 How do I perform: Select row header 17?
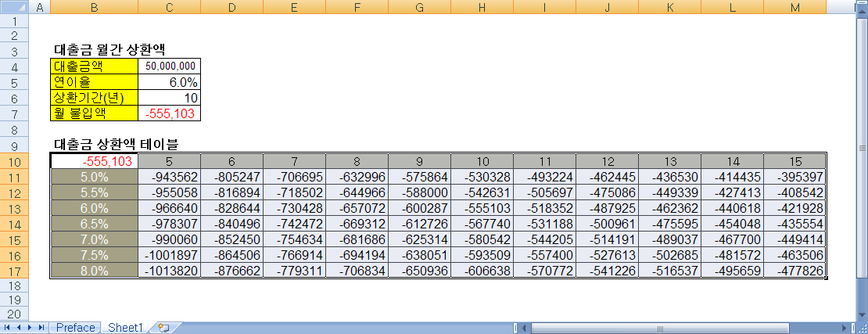pyautogui.click(x=13, y=271)
